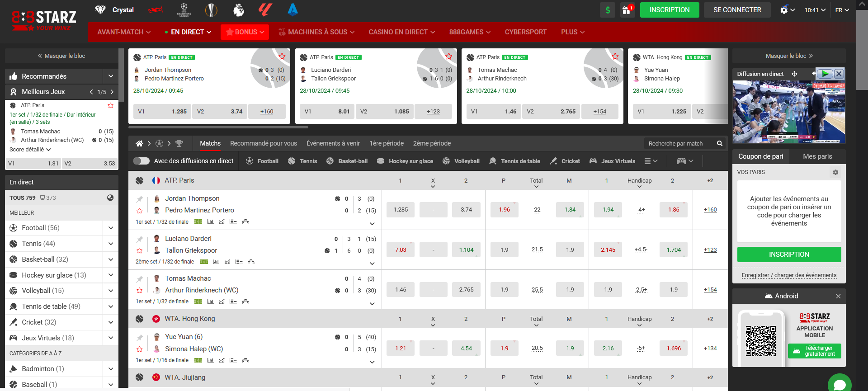Open the live chat bubble
Screen dimensions: 868x391
(x=840, y=384)
